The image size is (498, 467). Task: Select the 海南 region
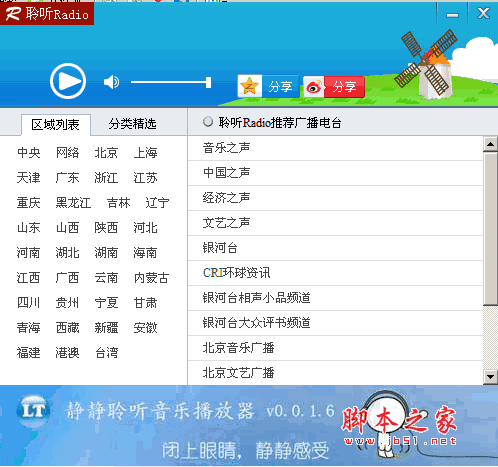point(145,253)
